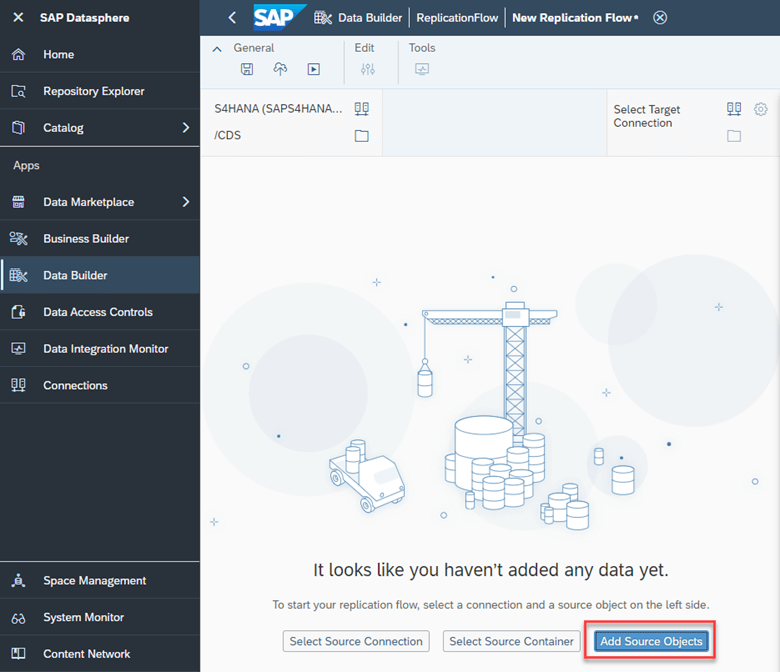Click the Space Management icon
This screenshot has width=780, height=672.
coord(18,580)
